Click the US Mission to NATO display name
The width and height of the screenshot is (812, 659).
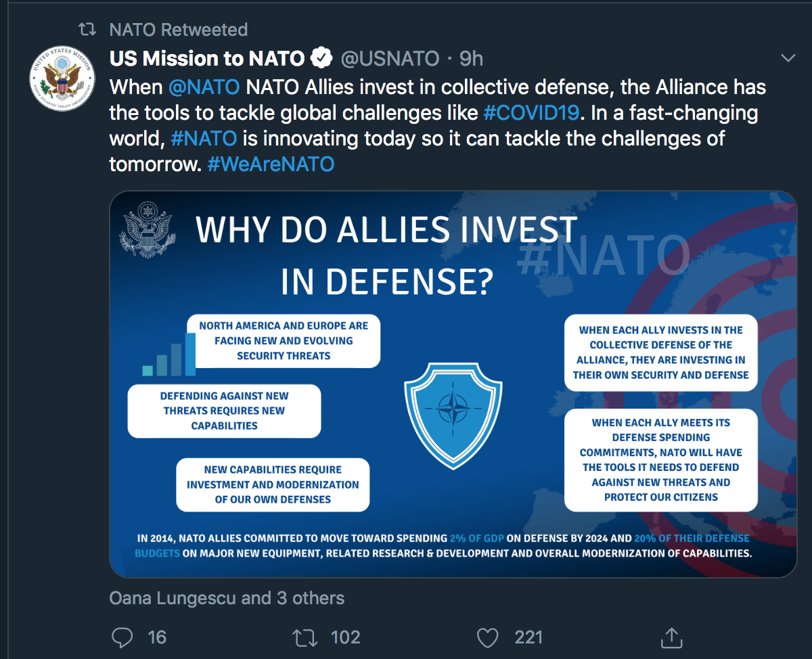click(207, 59)
